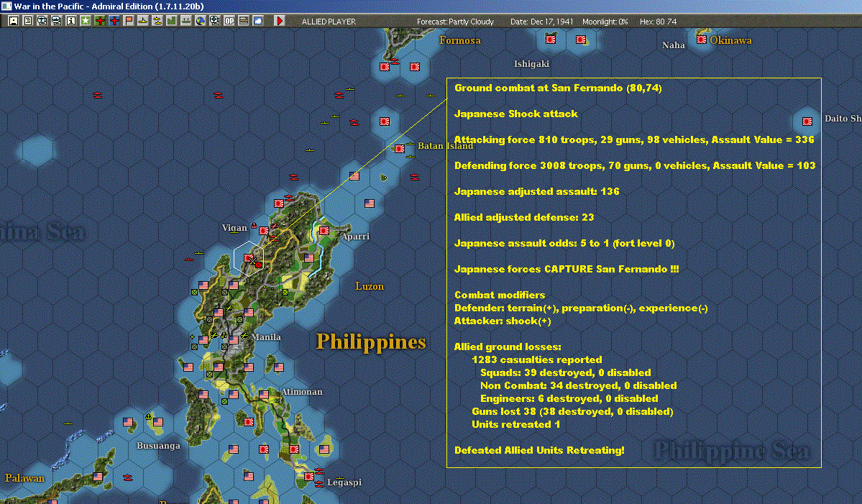Viewport: 862px width, 504px height.
Task: Click the third toolbar icon with plane window
Action: click(x=42, y=21)
